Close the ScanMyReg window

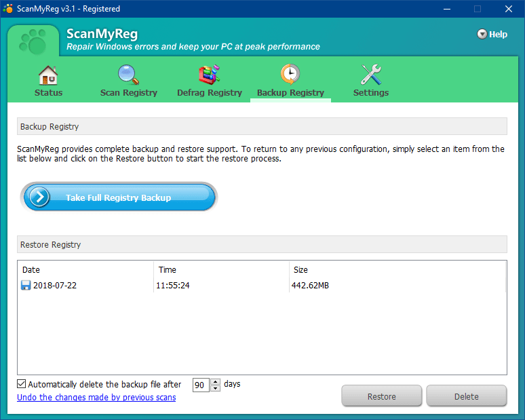(509, 9)
